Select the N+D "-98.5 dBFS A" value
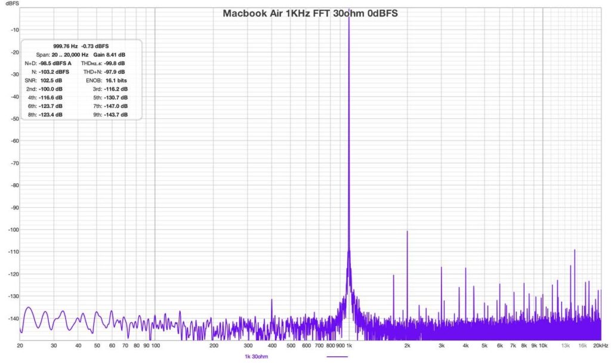 55,63
